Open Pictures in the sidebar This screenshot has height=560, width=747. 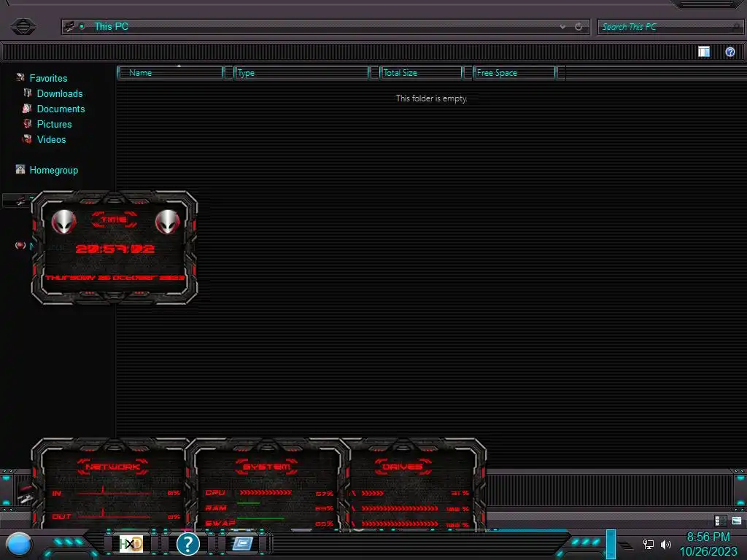54,124
